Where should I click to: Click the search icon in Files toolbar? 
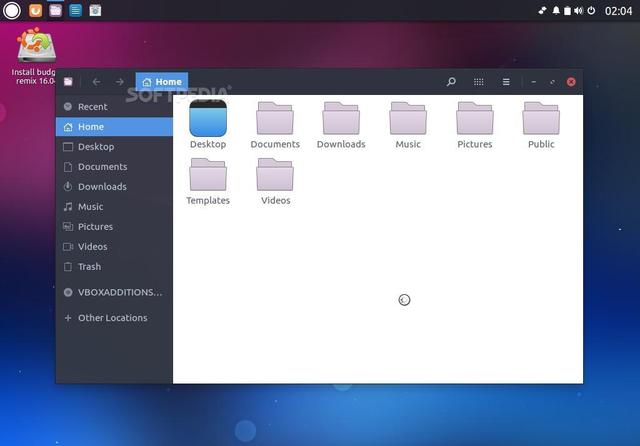point(451,82)
